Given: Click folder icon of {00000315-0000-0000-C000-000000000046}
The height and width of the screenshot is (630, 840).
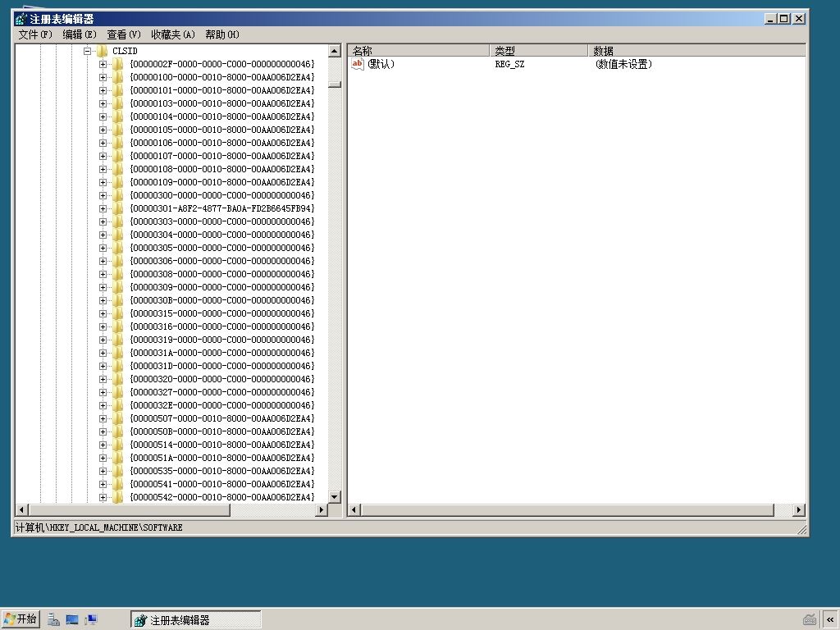Looking at the screenshot, I should point(118,313).
